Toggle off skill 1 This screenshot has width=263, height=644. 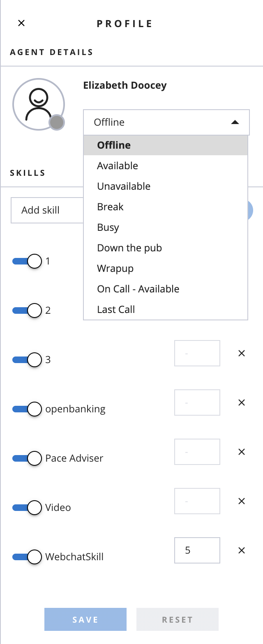coord(27,261)
